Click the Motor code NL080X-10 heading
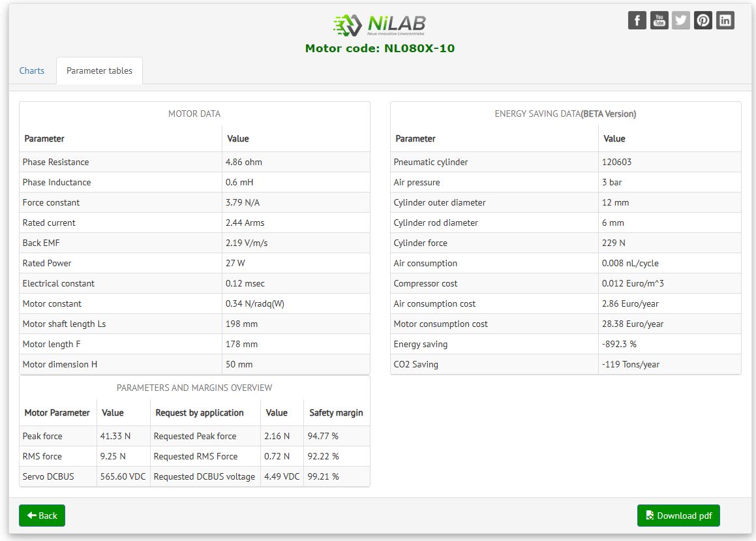The image size is (756, 541). coord(380,48)
